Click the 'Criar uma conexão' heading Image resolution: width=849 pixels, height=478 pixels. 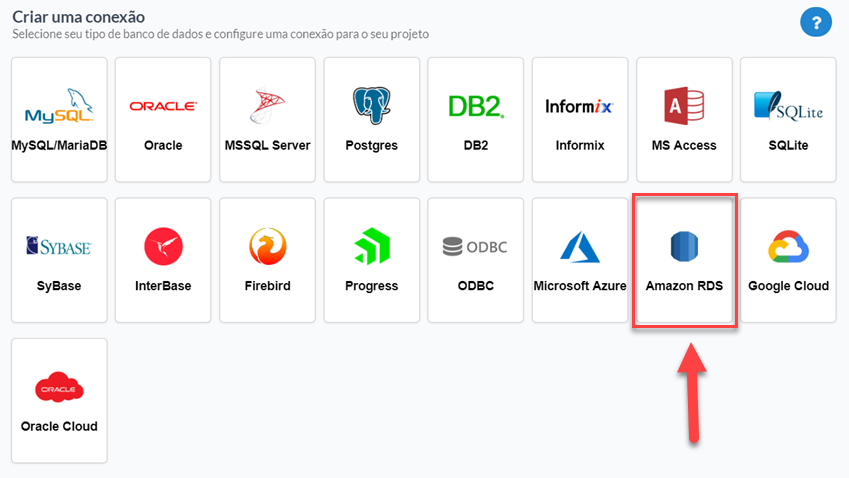point(79,17)
